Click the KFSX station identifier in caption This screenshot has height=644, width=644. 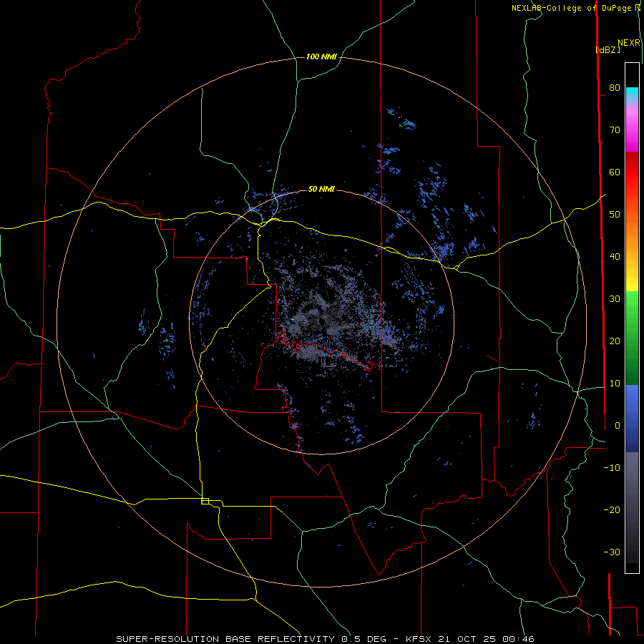(418, 639)
